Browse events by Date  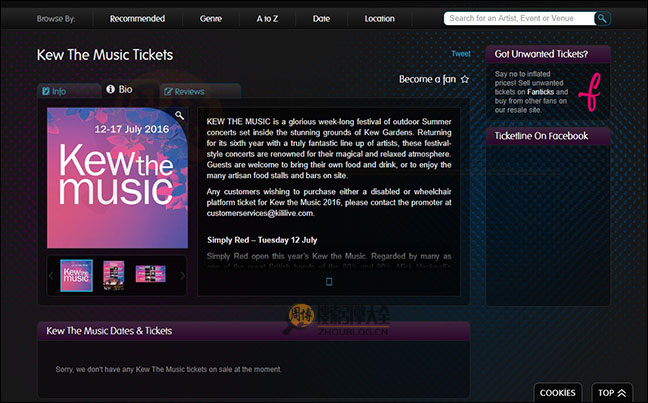321,18
